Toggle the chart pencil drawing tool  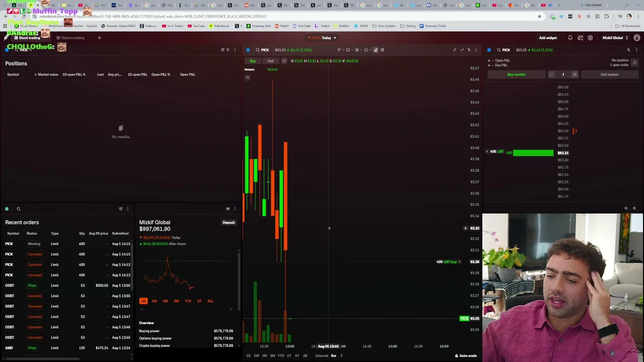375,50
